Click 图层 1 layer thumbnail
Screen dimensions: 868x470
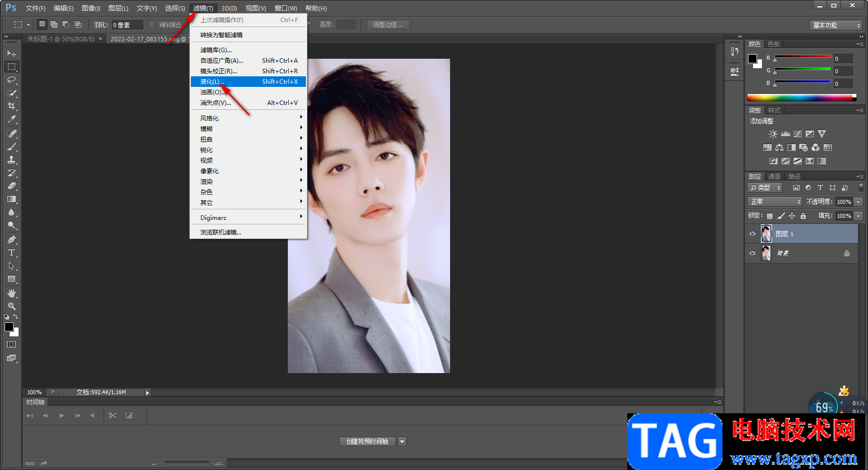[x=767, y=233]
